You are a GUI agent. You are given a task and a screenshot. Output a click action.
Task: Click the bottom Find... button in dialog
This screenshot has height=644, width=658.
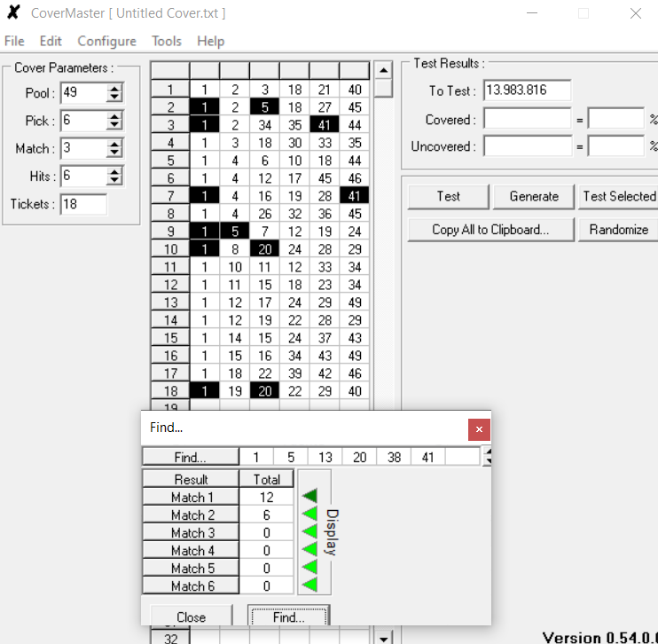pos(289,617)
